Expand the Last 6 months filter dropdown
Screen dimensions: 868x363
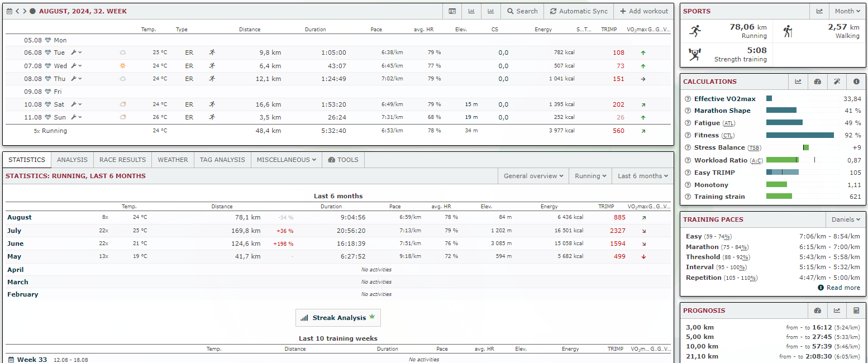(x=642, y=176)
